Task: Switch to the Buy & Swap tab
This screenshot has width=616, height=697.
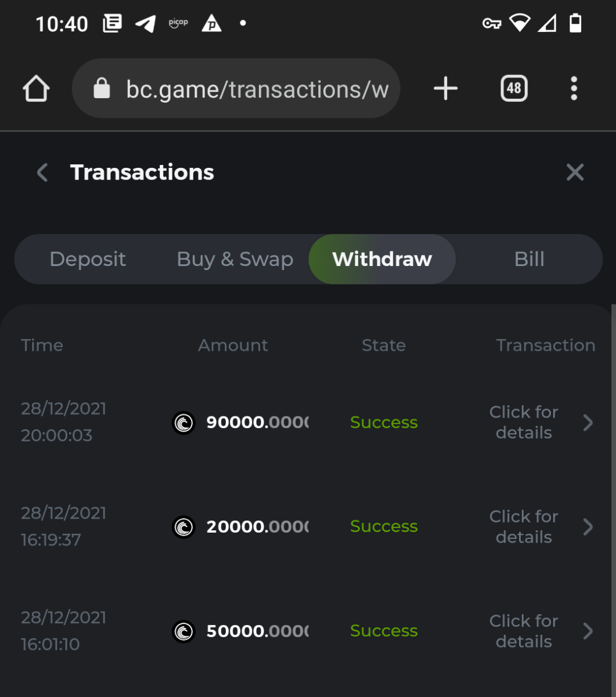Action: 235,259
